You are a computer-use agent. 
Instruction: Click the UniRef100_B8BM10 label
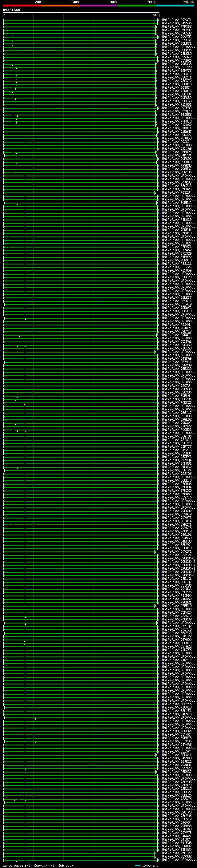tap(177, 84)
